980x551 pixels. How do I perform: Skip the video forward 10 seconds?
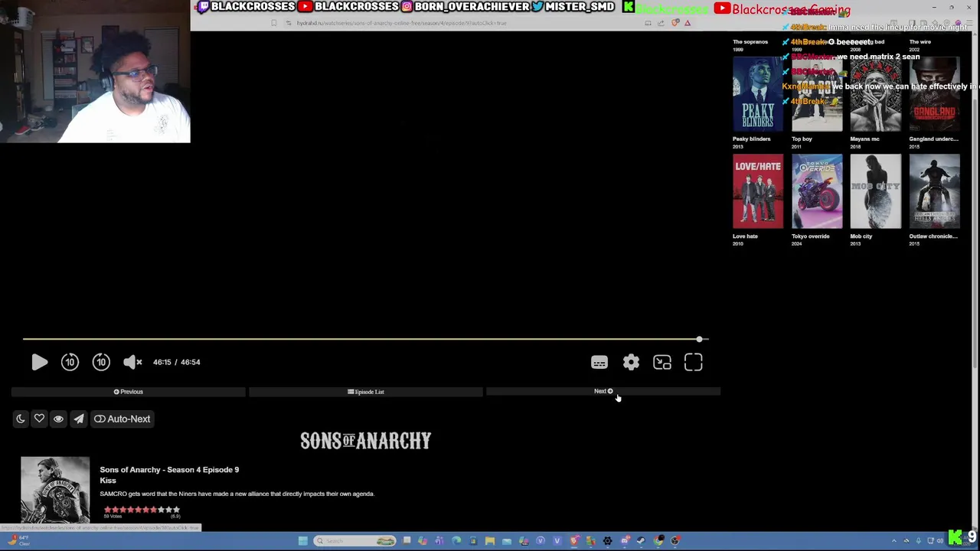pos(101,362)
